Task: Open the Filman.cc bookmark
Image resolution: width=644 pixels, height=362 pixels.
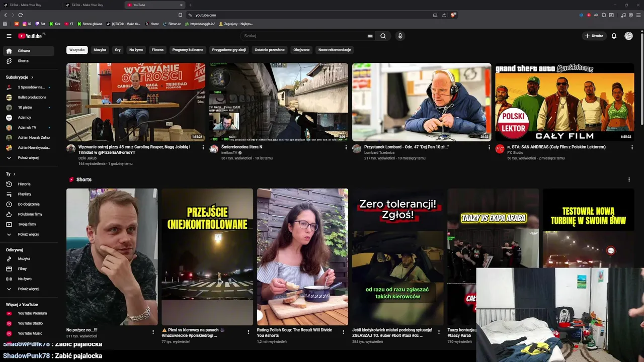Action: [172, 24]
